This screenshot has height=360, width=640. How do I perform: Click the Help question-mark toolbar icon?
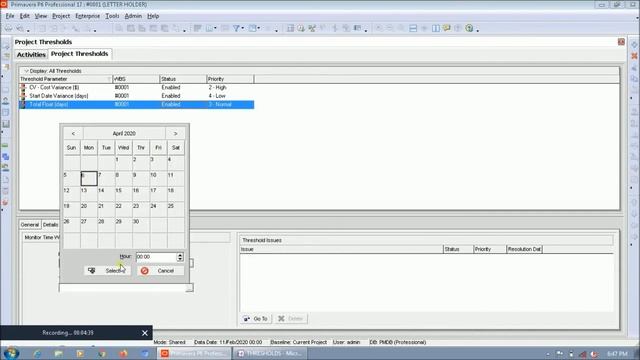(469, 28)
